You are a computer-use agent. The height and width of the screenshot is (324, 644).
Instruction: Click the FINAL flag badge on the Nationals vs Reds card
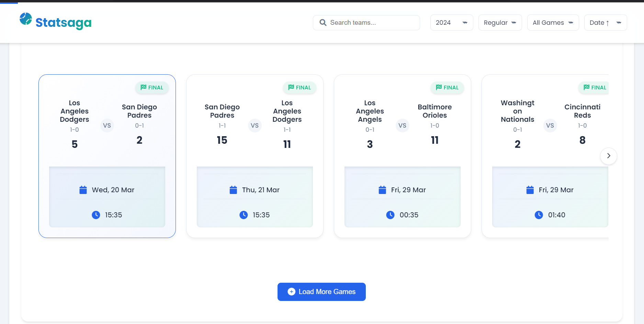[594, 88]
